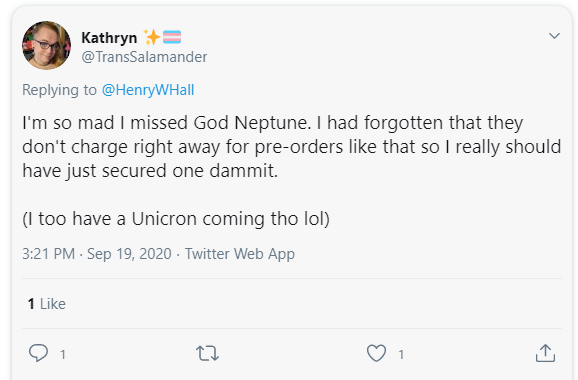578x380 pixels.
Task: Click the sparkles emoji beside Kathryn's name
Action: (x=152, y=37)
